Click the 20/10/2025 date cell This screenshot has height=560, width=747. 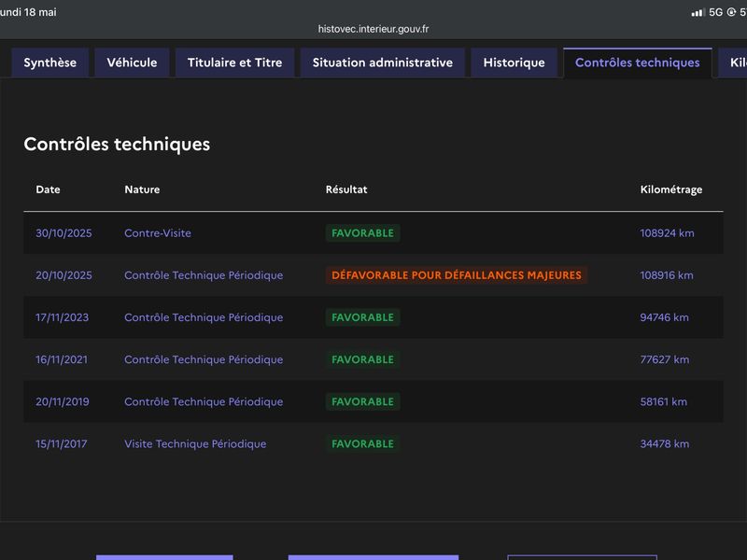(63, 275)
